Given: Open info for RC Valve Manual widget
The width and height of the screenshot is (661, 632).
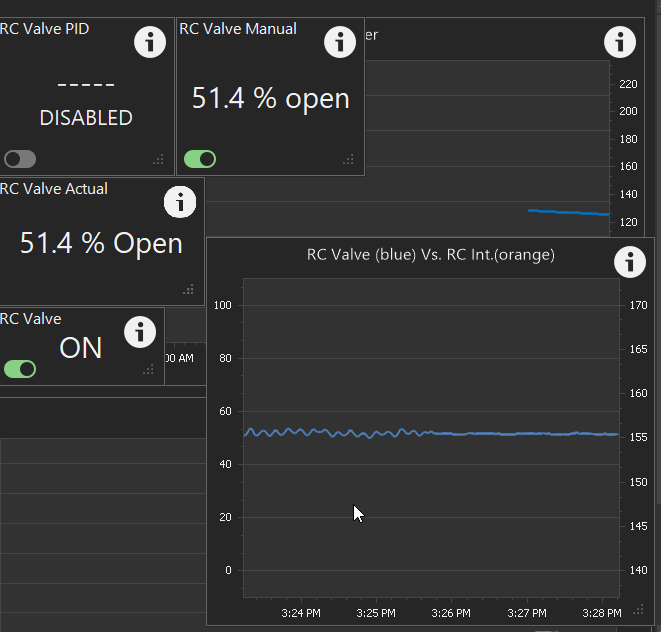Looking at the screenshot, I should coord(340,42).
